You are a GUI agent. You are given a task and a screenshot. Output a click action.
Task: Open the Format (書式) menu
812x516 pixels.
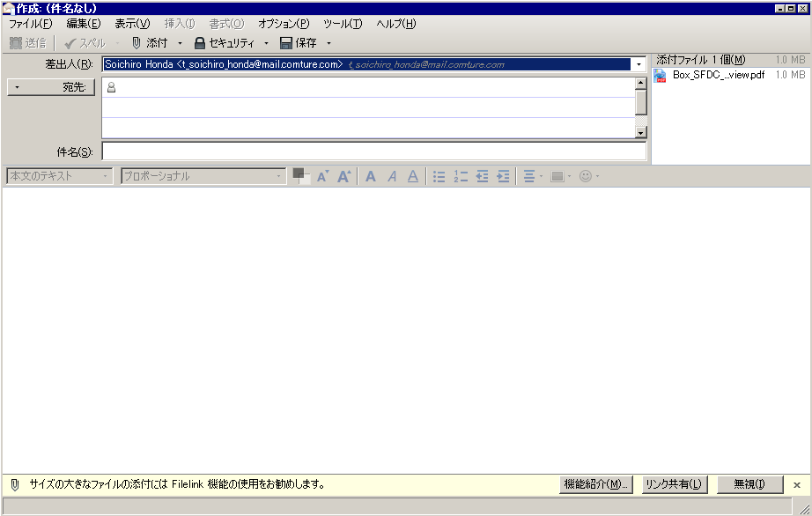click(x=226, y=24)
